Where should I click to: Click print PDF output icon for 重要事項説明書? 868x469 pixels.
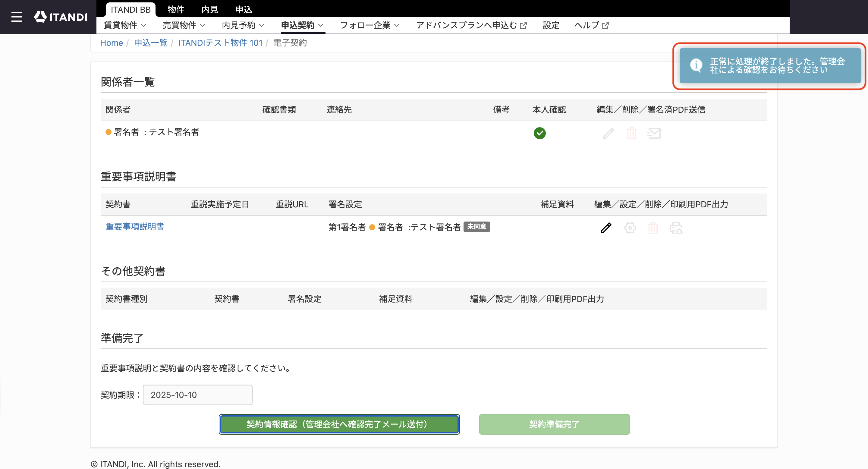[x=676, y=228]
